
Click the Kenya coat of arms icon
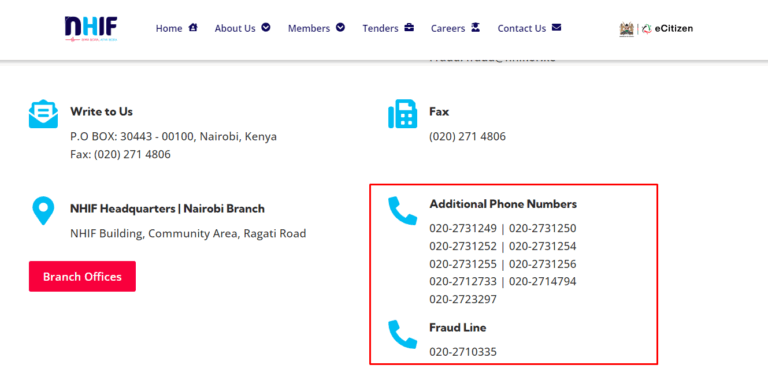tap(626, 29)
